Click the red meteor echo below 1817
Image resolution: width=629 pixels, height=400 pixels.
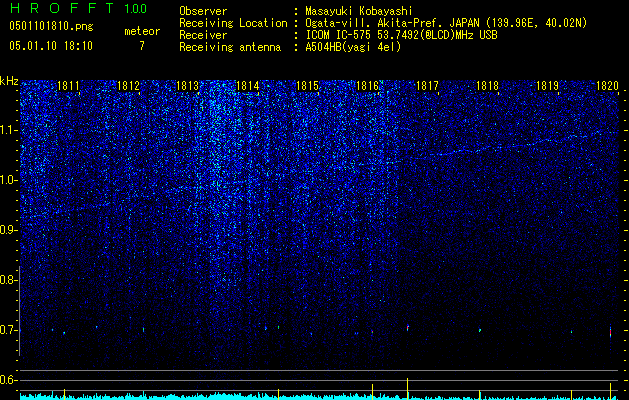pyautogui.click(x=408, y=328)
